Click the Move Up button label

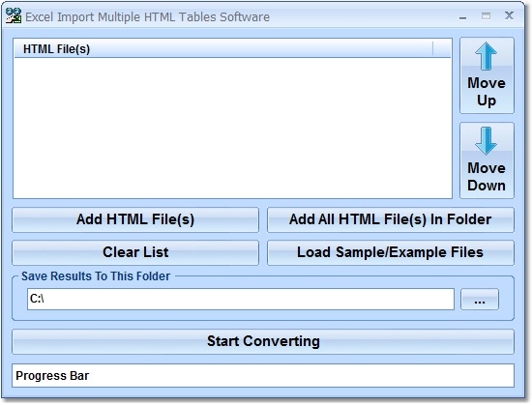coord(487,92)
